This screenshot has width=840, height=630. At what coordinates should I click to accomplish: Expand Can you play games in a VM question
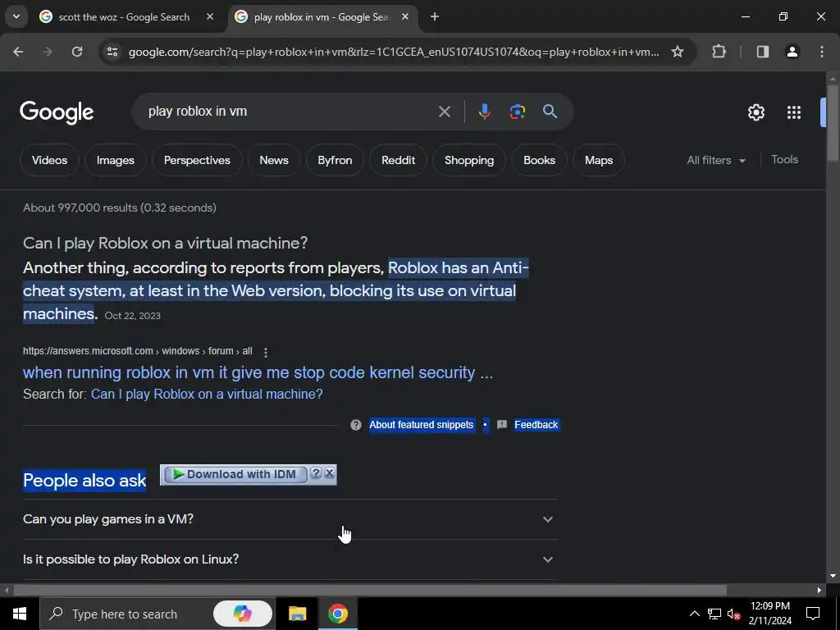290,519
